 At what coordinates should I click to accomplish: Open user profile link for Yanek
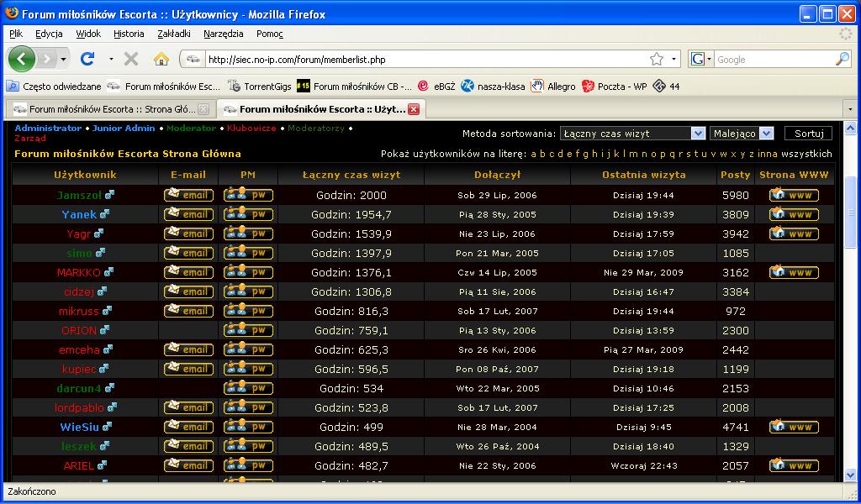pyautogui.click(x=79, y=214)
